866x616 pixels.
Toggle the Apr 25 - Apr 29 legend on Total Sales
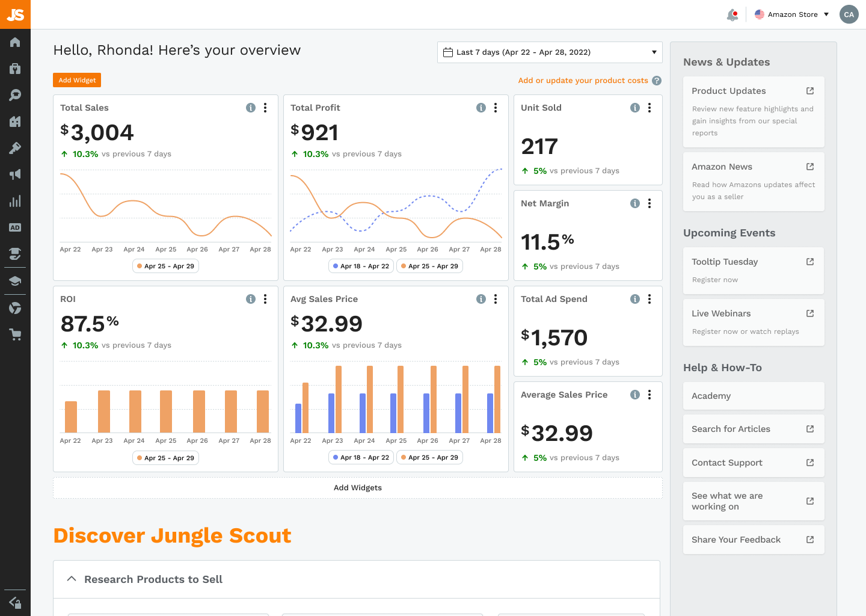(165, 265)
